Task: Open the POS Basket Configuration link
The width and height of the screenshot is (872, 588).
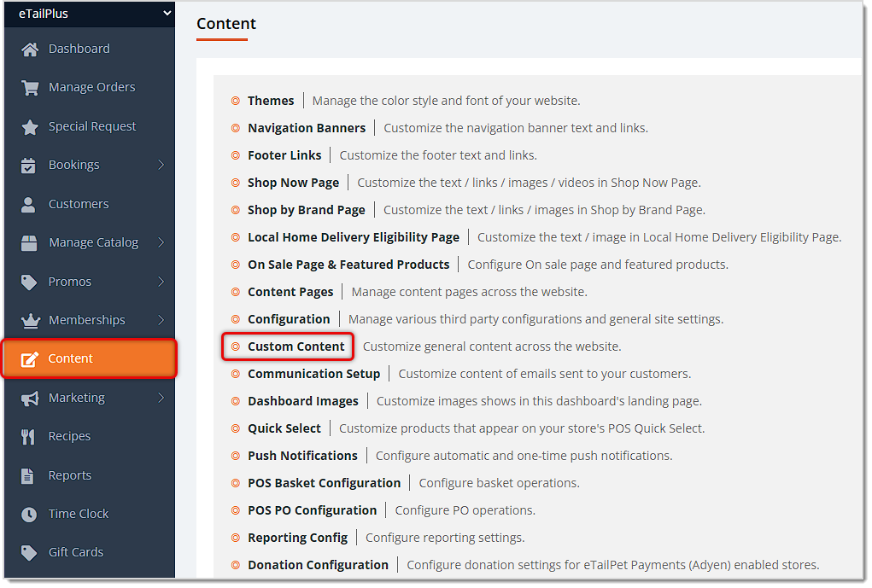Action: coord(325,483)
